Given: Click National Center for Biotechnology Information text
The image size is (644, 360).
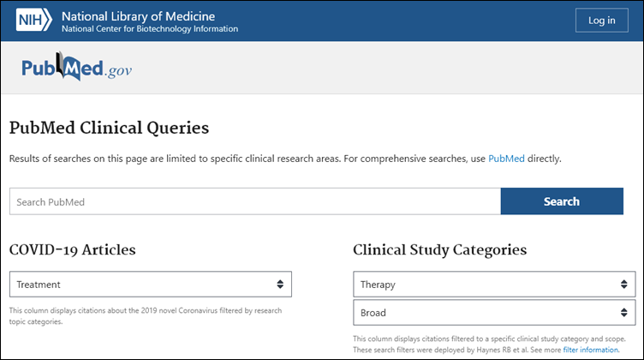Looking at the screenshot, I should pos(150,29).
